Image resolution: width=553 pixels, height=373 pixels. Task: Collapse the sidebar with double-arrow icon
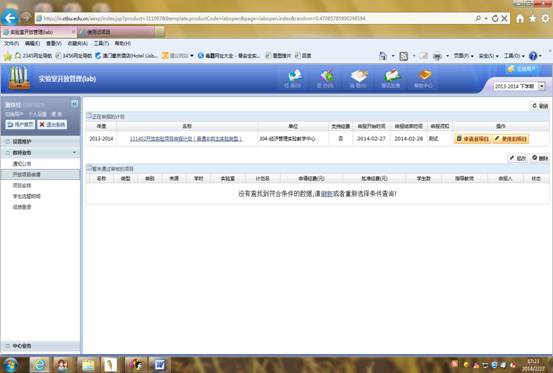(x=74, y=103)
